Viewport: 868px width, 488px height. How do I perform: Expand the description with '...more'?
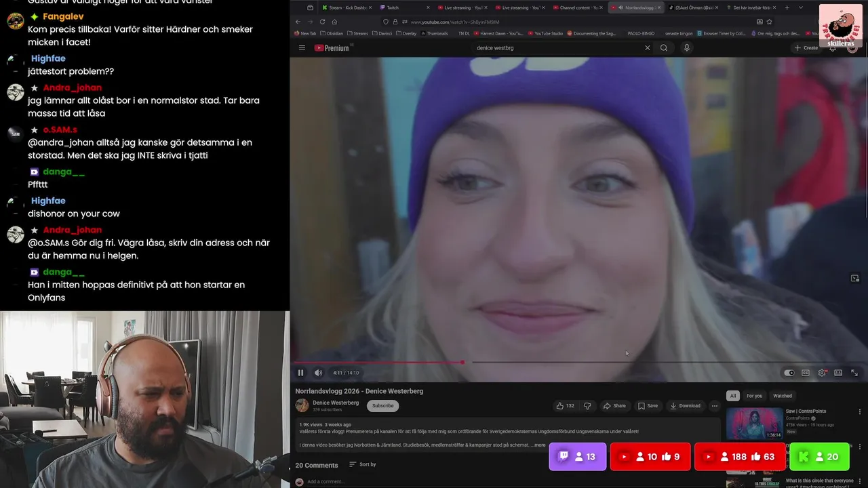click(x=538, y=445)
